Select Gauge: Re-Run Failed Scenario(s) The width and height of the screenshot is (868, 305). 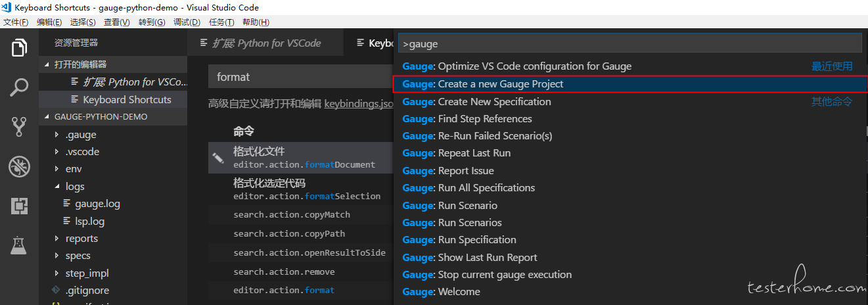click(x=630, y=136)
